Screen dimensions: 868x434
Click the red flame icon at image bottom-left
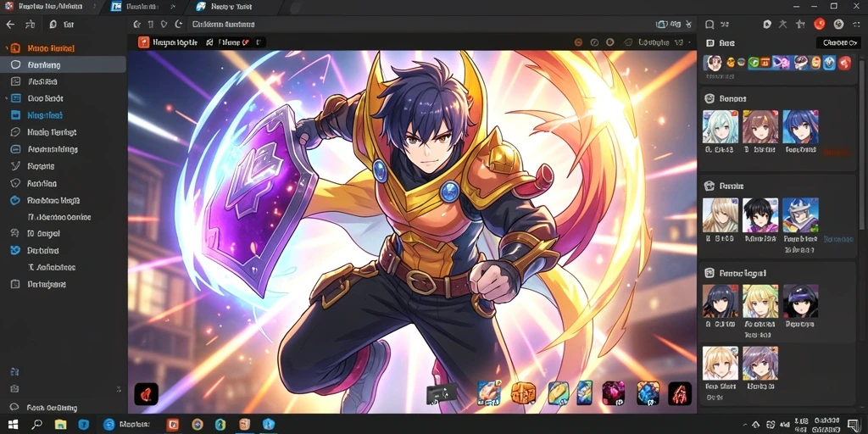point(146,394)
